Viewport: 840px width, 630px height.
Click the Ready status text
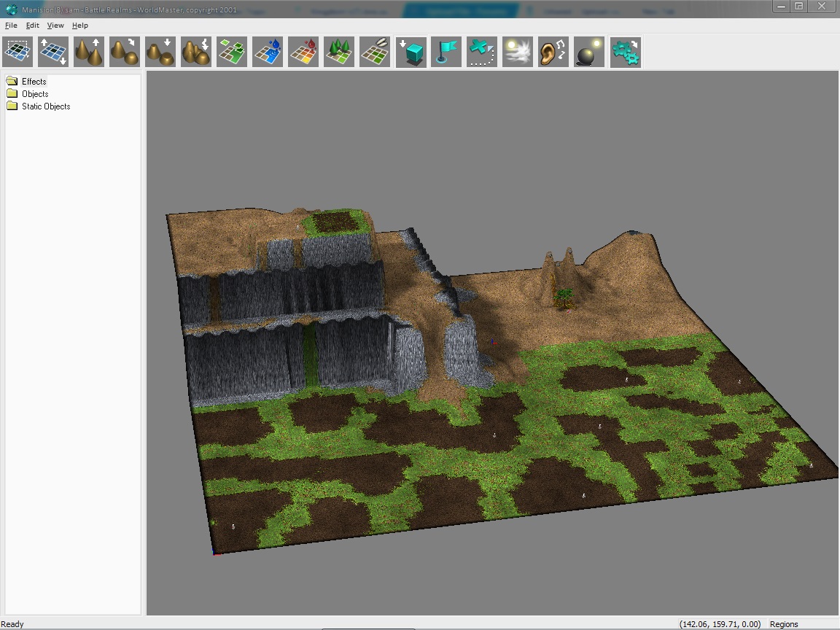pyautogui.click(x=12, y=624)
